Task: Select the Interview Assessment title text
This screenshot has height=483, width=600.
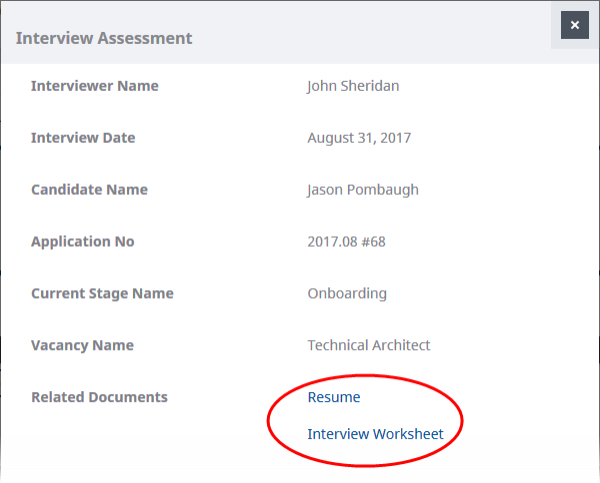Action: pos(104,38)
